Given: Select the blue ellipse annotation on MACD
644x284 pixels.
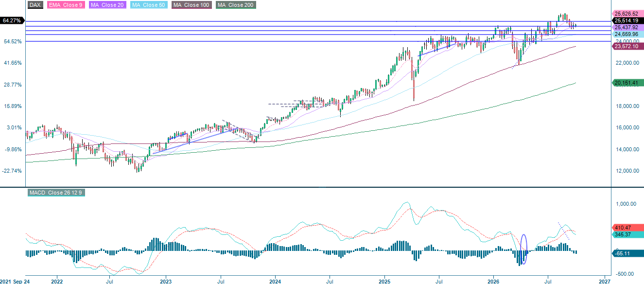Looking at the screenshot, I should 524,249.
